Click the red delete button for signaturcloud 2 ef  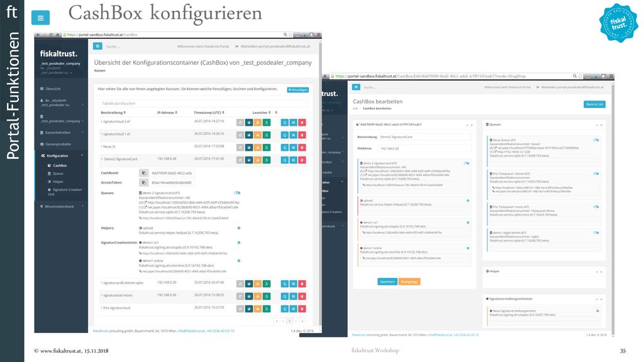point(302,123)
